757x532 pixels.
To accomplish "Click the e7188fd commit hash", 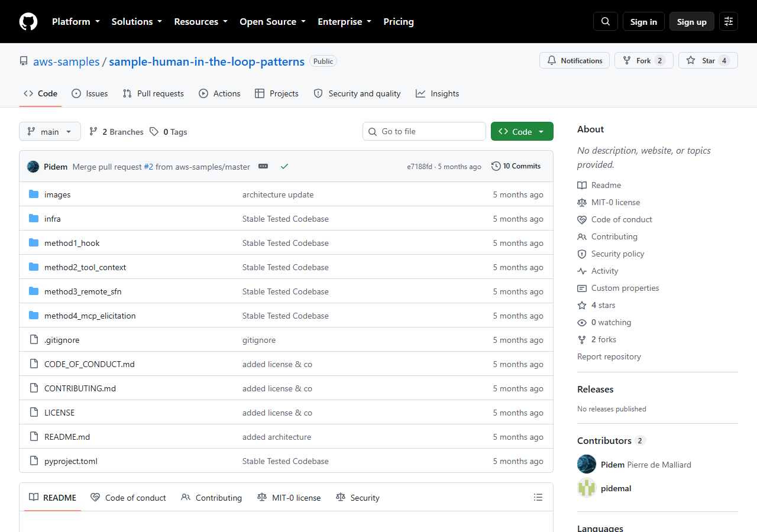I will pyautogui.click(x=419, y=167).
